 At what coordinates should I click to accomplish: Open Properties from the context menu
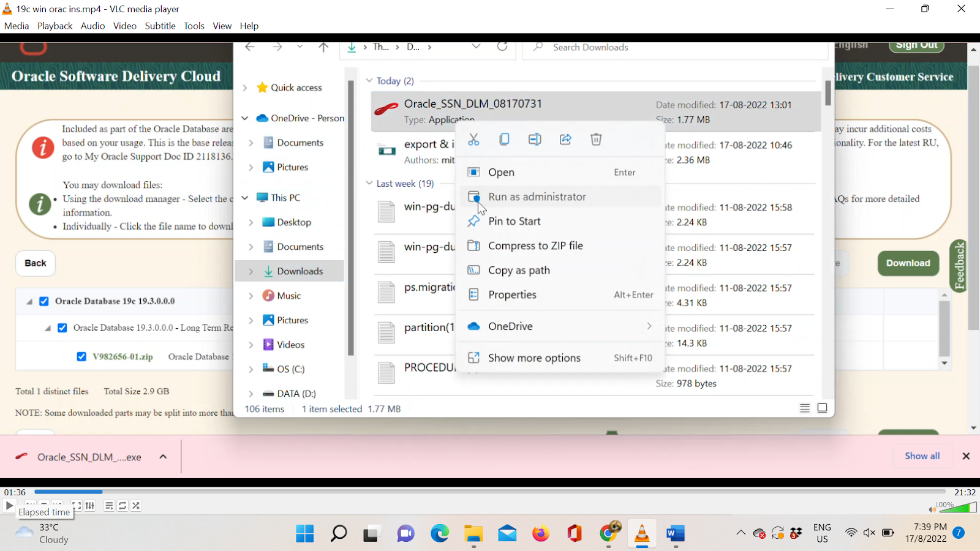point(560,295)
